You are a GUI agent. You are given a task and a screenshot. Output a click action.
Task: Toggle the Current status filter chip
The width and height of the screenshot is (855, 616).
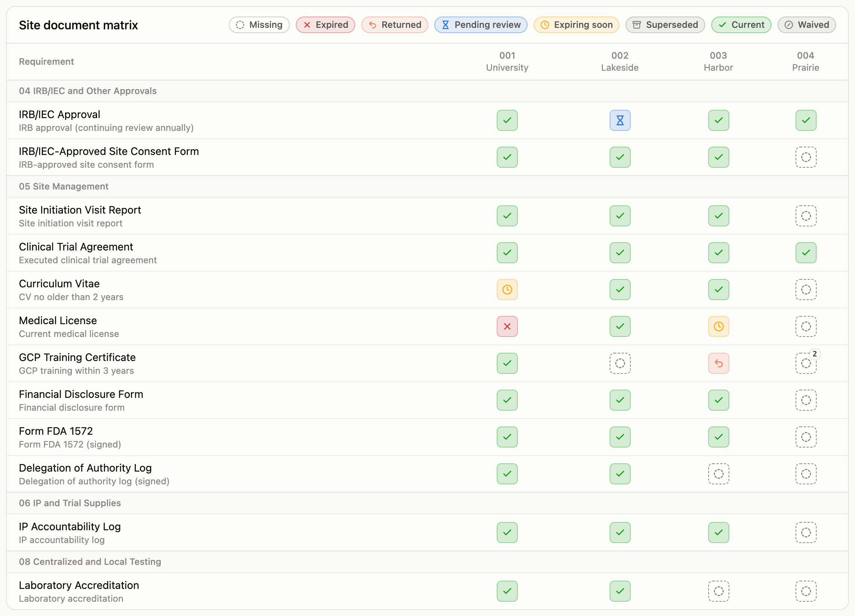coord(741,25)
